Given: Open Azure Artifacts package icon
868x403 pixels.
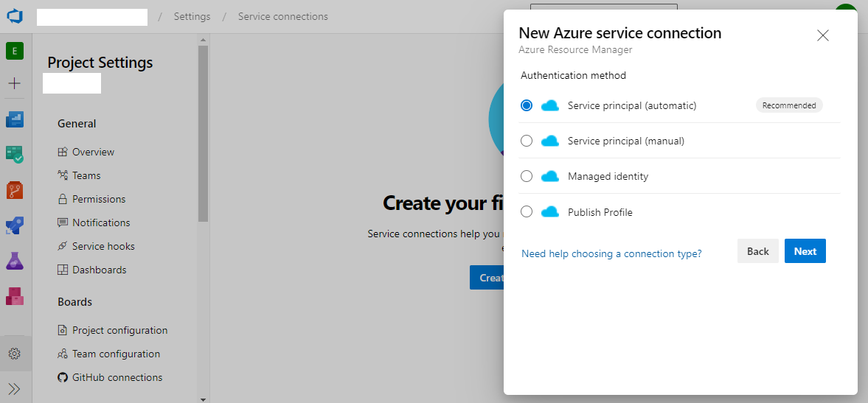Looking at the screenshot, I should point(15,295).
